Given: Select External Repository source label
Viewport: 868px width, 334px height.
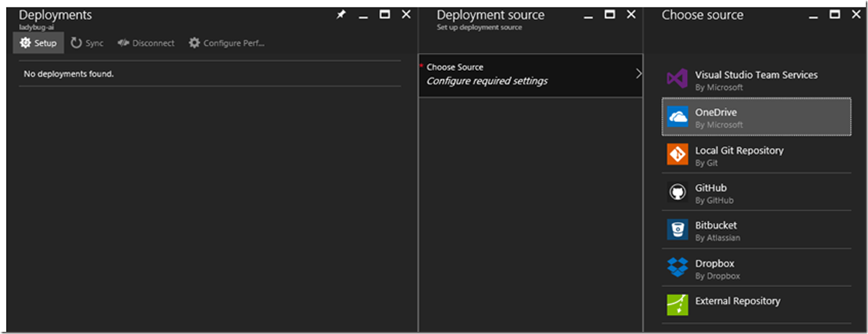Looking at the screenshot, I should coord(738,301).
